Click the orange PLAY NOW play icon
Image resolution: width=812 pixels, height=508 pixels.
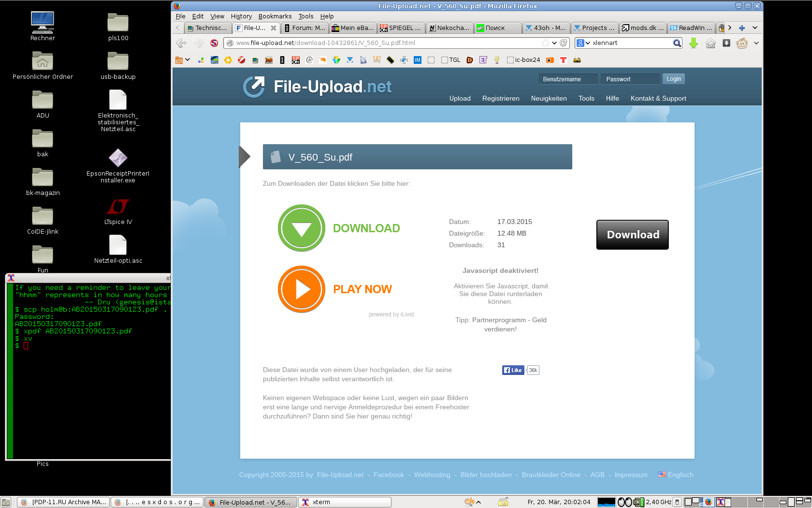pos(302,289)
